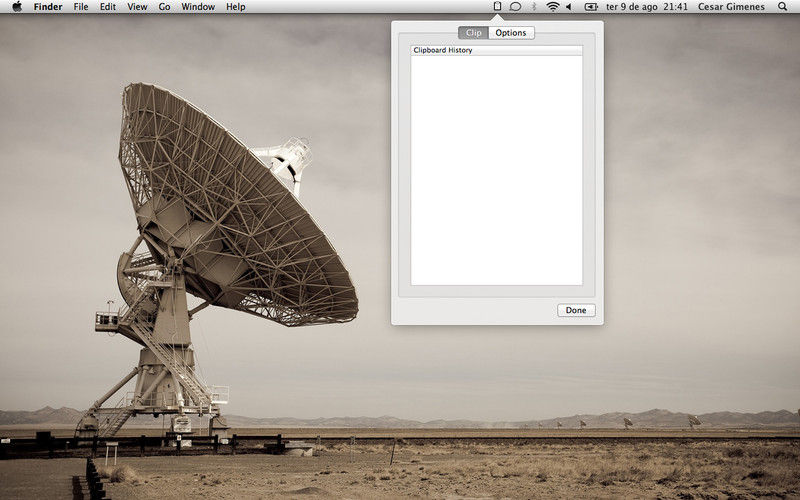
Task: Open the View menu
Action: pos(137,7)
